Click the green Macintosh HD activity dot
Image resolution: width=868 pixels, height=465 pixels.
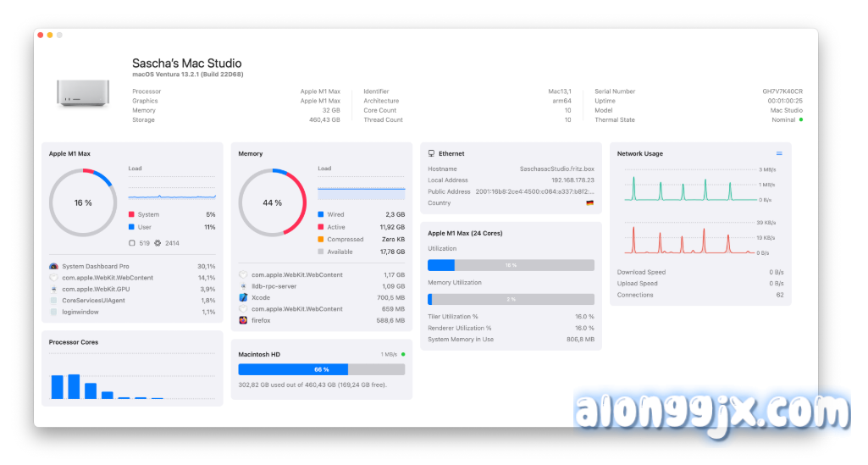point(403,354)
